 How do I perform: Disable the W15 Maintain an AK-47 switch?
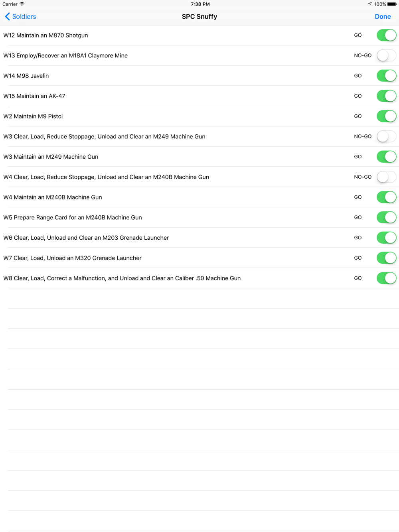pos(386,96)
